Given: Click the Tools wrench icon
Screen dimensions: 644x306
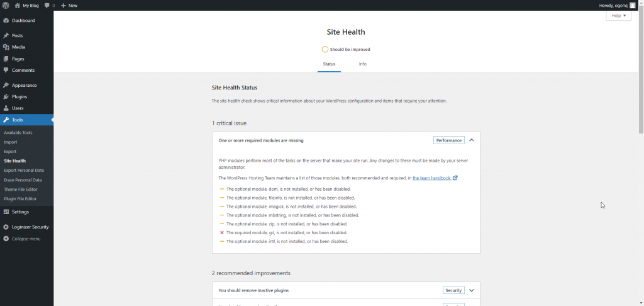Looking at the screenshot, I should pyautogui.click(x=6, y=120).
